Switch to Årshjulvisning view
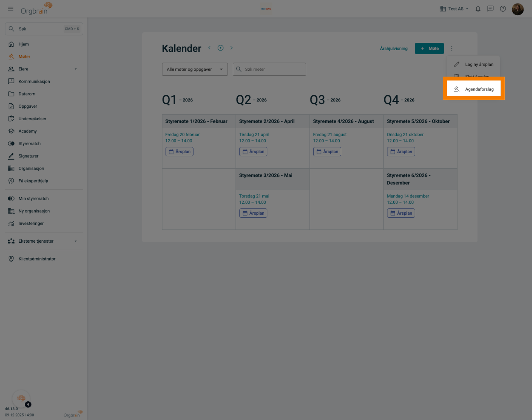The height and width of the screenshot is (420, 532). click(x=394, y=49)
